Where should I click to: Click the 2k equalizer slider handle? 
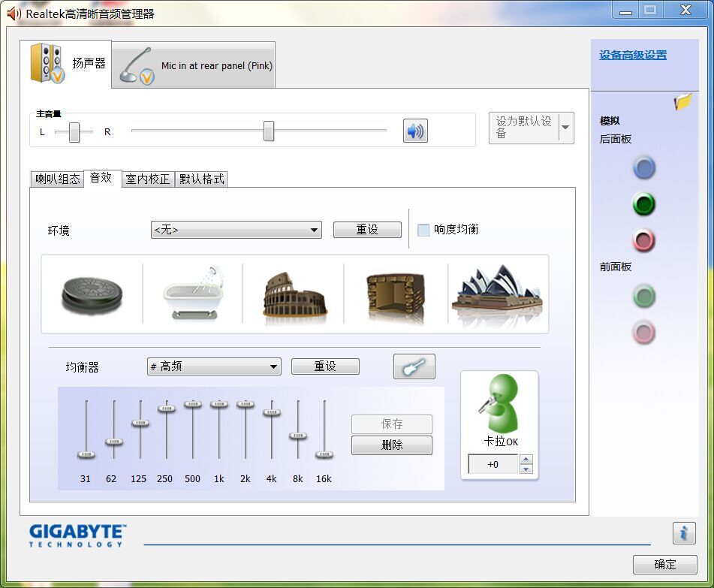pyautogui.click(x=246, y=404)
